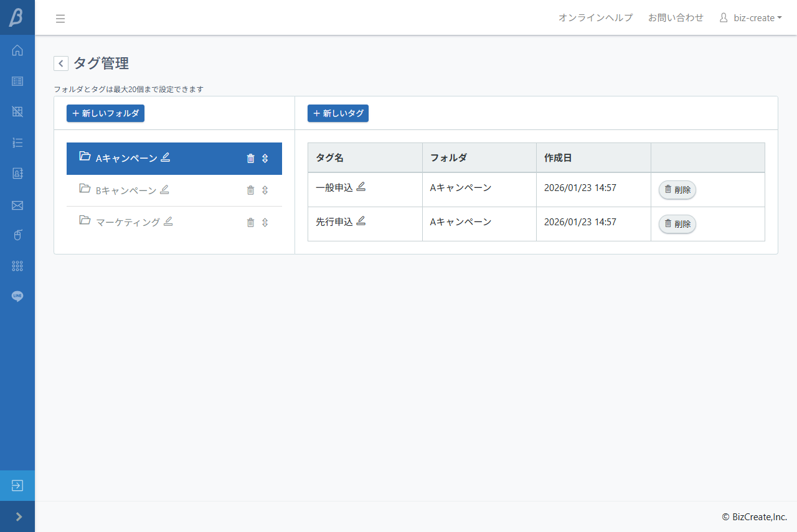Click the dial pad icon in the sidebar
The image size is (797, 532).
[x=17, y=266]
